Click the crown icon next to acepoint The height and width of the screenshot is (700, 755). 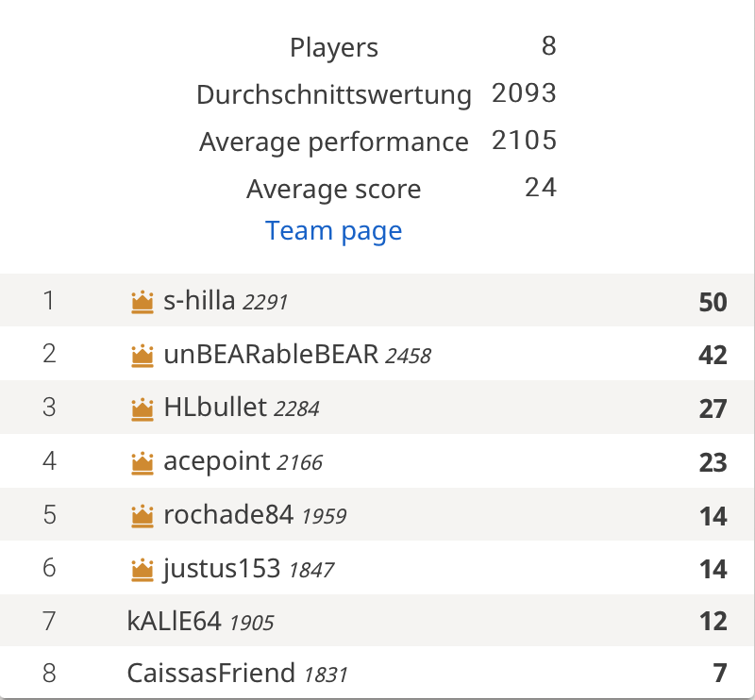[143, 463]
